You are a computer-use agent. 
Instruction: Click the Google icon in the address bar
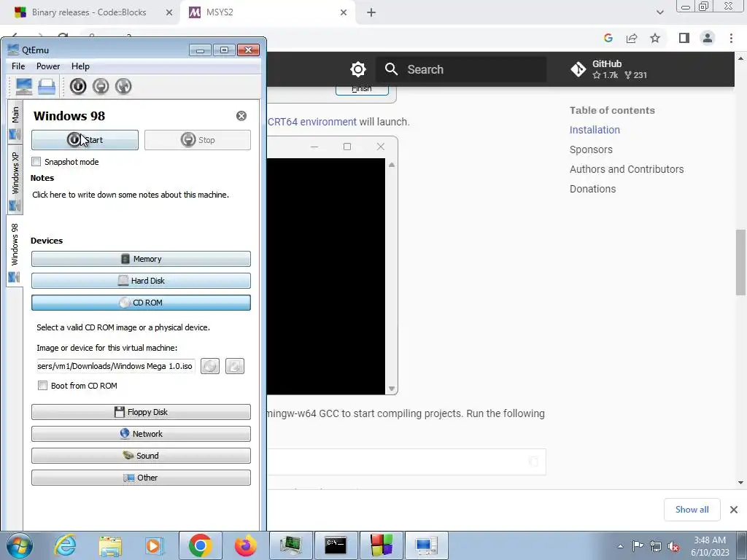608,38
